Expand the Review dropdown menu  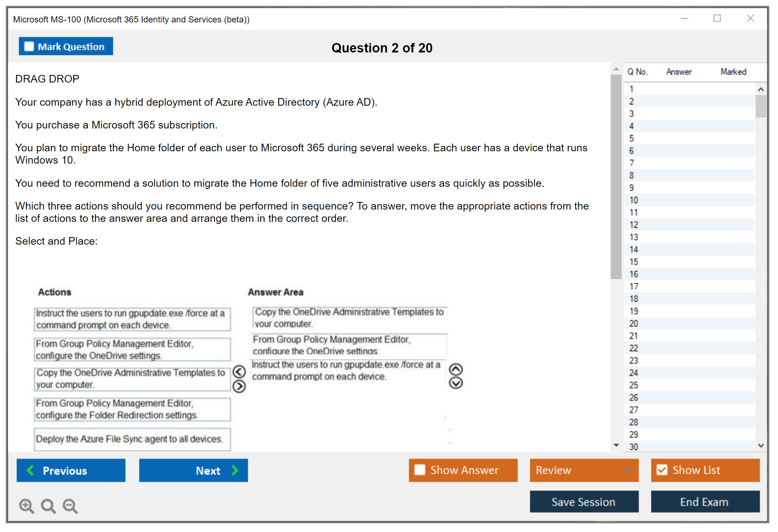coord(628,470)
